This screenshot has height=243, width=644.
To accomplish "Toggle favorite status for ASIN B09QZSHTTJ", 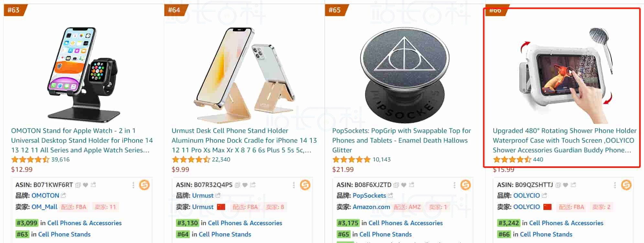I will (x=565, y=185).
